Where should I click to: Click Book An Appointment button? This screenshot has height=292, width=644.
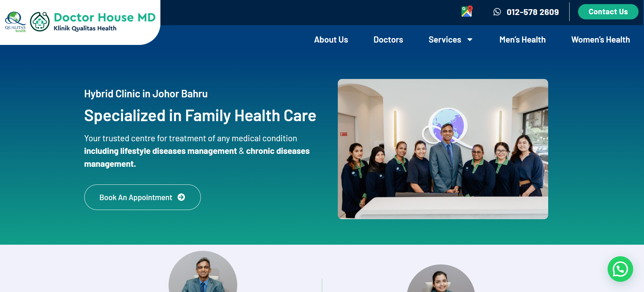coord(142,197)
